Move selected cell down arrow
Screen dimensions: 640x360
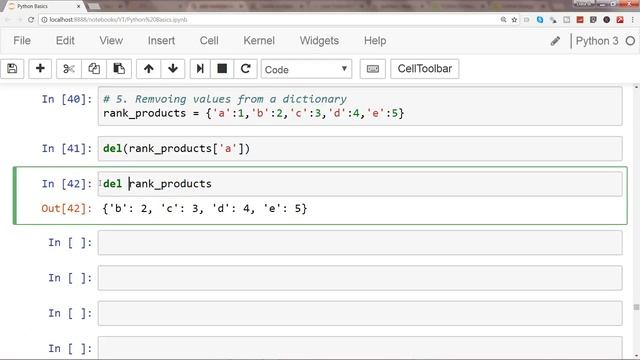click(173, 69)
